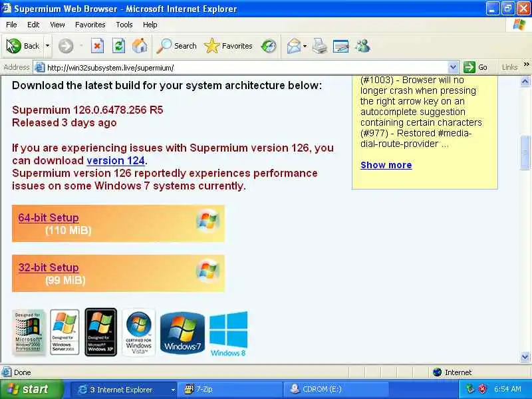Viewport: 532px width, 399px height.
Task: Click the Windows flag throbber logo
Action: [x=519, y=25]
